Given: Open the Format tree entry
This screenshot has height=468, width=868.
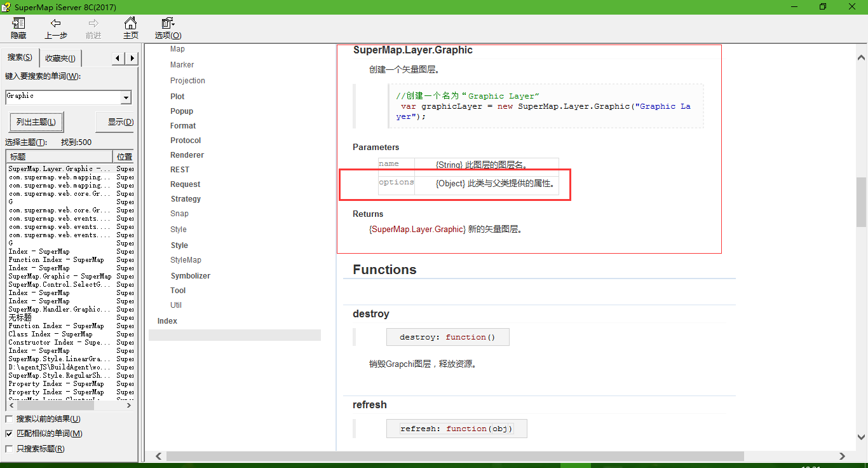Looking at the screenshot, I should (x=183, y=126).
